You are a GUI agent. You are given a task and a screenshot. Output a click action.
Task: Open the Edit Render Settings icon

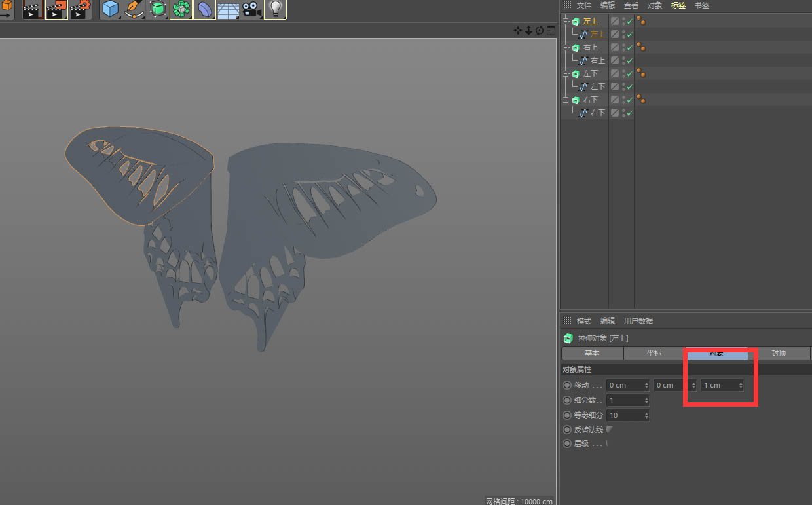coord(80,9)
